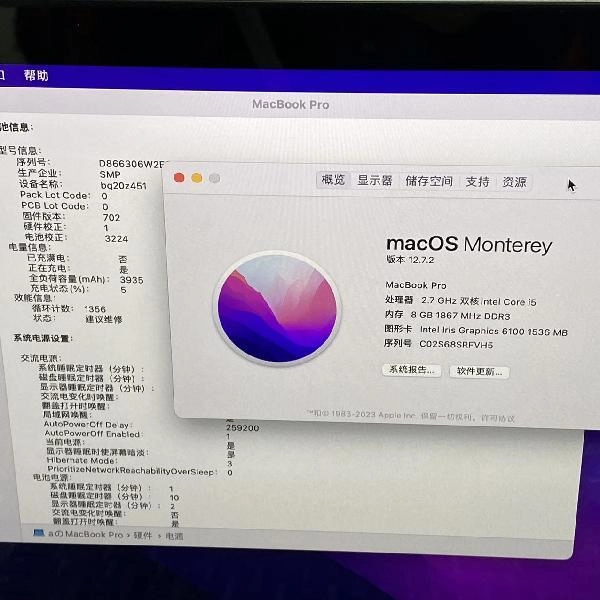Viewport: 600px width, 600px height.
Task: Click the '全负荷容量(mAh):' label
Action: coord(69,279)
